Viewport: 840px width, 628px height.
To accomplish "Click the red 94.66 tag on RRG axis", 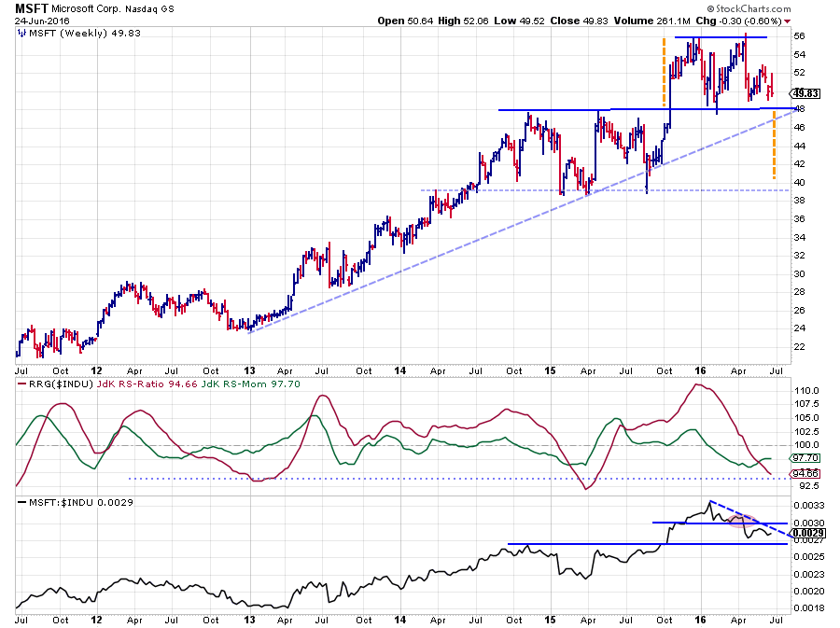I will [x=805, y=474].
